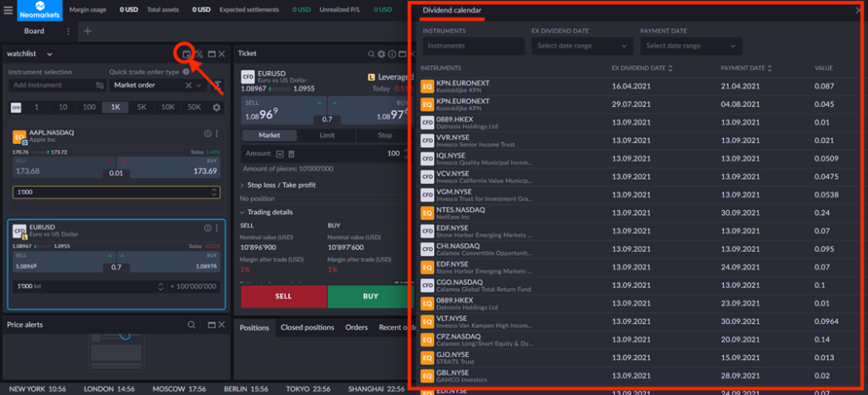This screenshot has width=868, height=395.
Task: Open EURUSD watchlist item three-dot menu
Action: pyautogui.click(x=217, y=228)
